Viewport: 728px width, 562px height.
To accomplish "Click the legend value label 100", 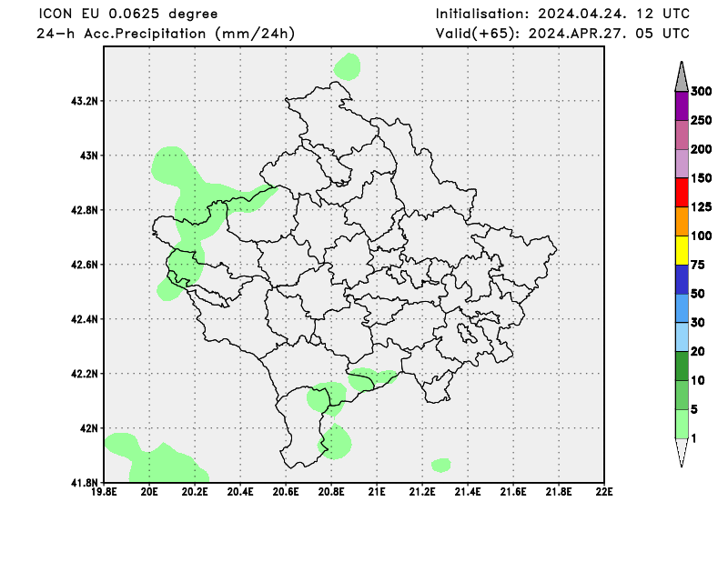I will [702, 236].
